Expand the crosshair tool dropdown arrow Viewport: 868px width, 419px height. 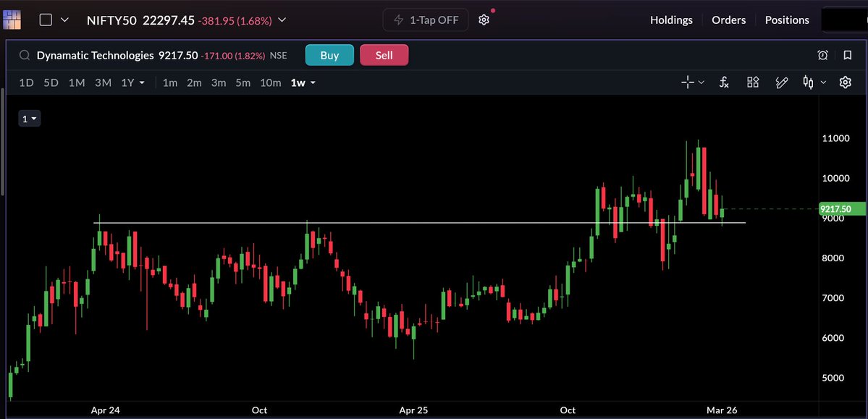701,82
